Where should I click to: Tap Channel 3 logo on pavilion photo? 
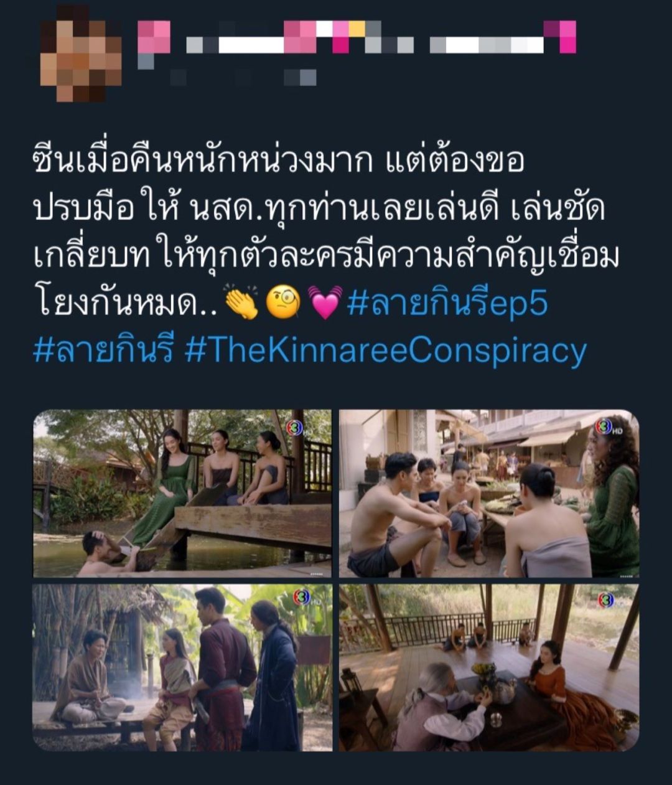pos(606,600)
